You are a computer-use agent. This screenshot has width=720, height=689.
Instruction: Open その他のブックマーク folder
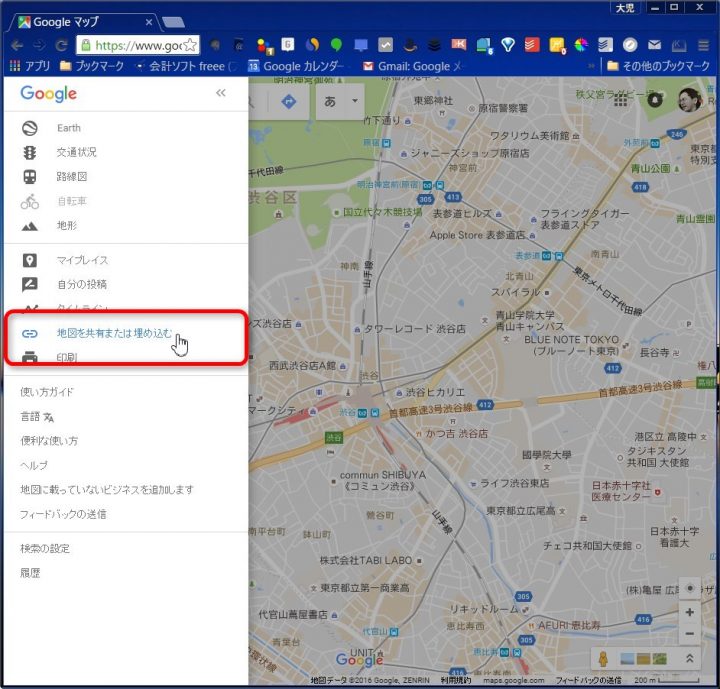658,66
